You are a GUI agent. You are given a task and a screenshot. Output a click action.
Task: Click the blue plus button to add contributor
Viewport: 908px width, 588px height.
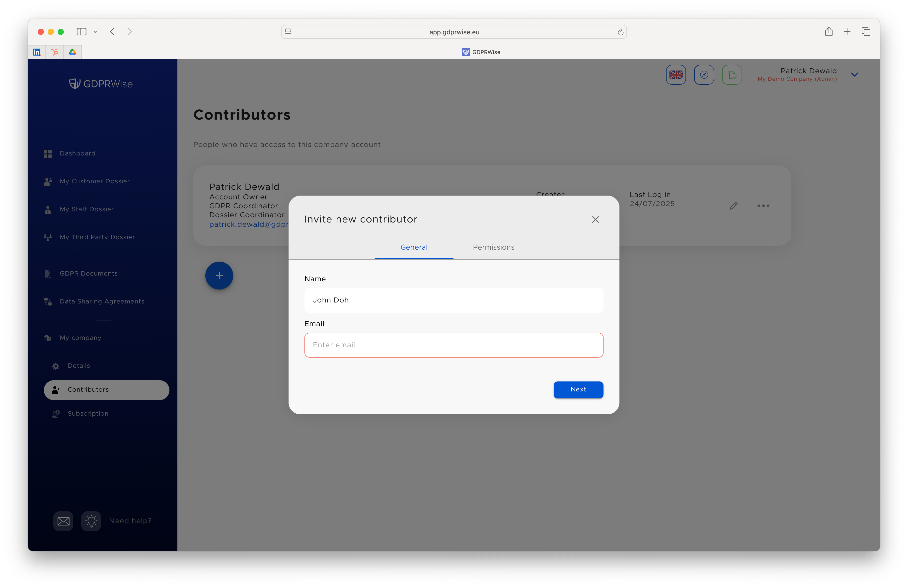click(x=219, y=276)
